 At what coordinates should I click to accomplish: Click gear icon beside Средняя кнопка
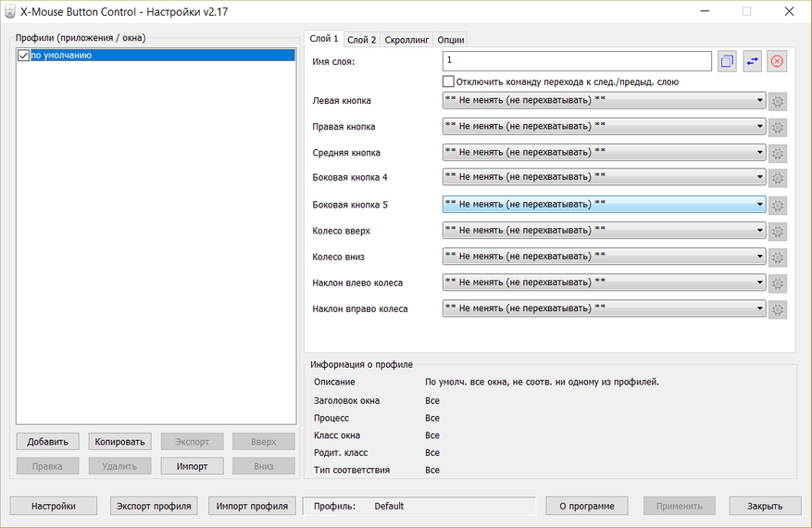pyautogui.click(x=778, y=153)
